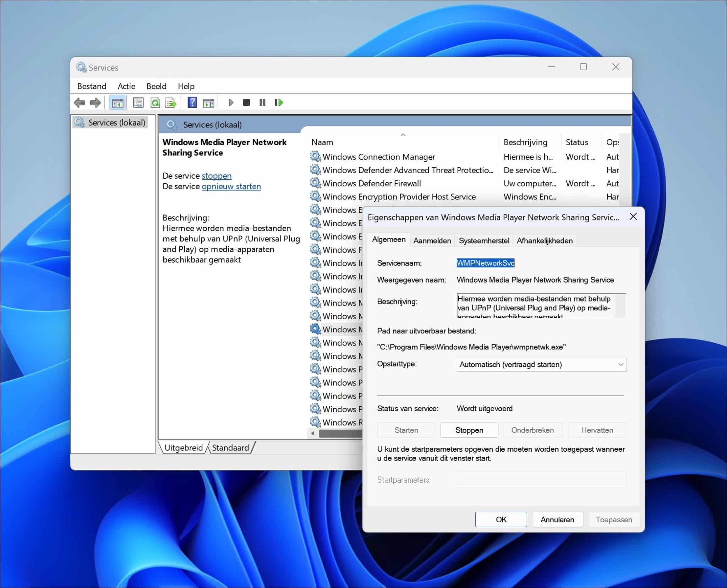Viewport: 727px width, 588px height.
Task: Restart the selected service from the toolbar
Action: (279, 103)
